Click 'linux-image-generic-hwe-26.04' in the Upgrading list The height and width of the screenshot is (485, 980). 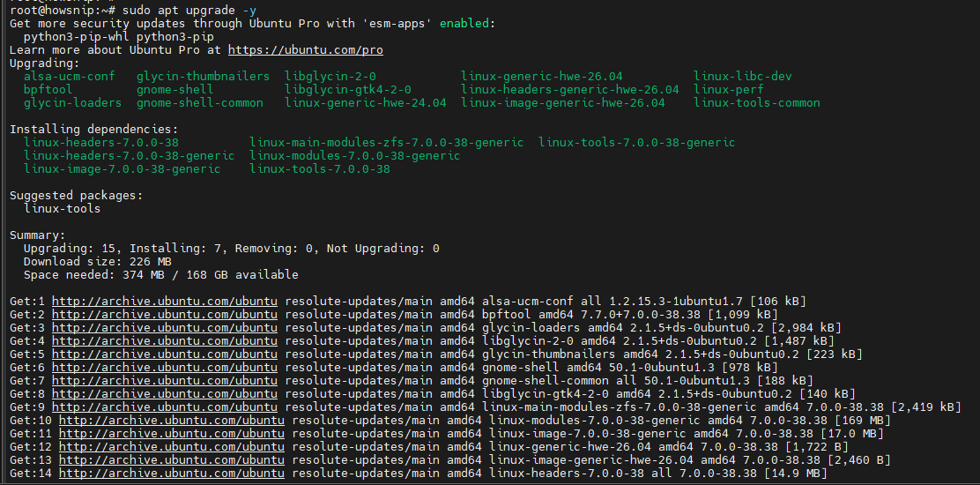(563, 102)
